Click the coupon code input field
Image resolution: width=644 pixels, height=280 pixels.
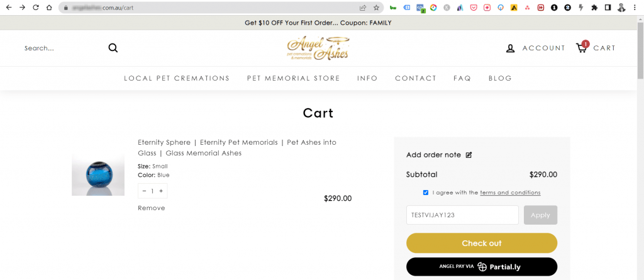pyautogui.click(x=462, y=215)
